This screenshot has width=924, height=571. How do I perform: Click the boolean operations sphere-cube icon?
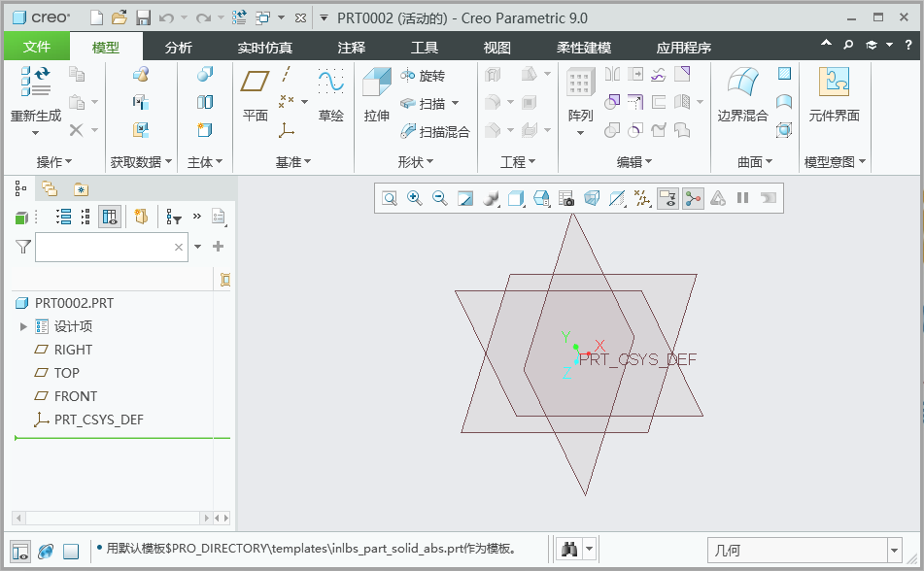coord(204,74)
